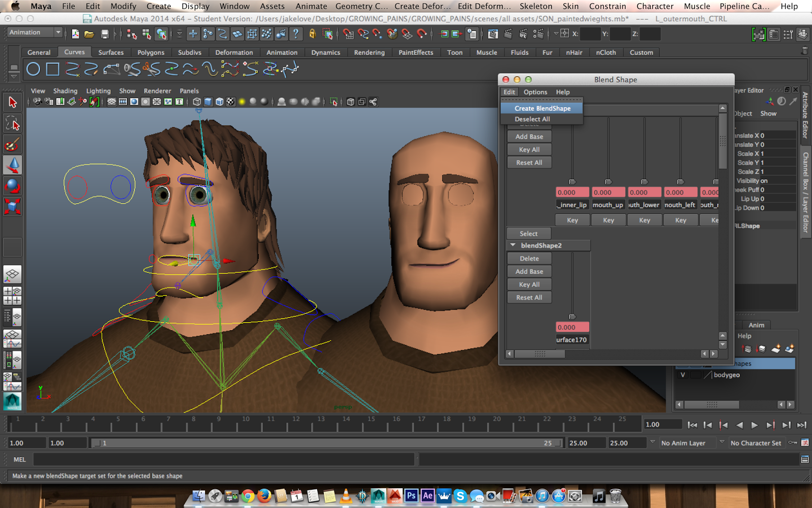Screen dimensions: 812x508
Task: Open the anim layer dropdown arrow
Action: (x=653, y=442)
